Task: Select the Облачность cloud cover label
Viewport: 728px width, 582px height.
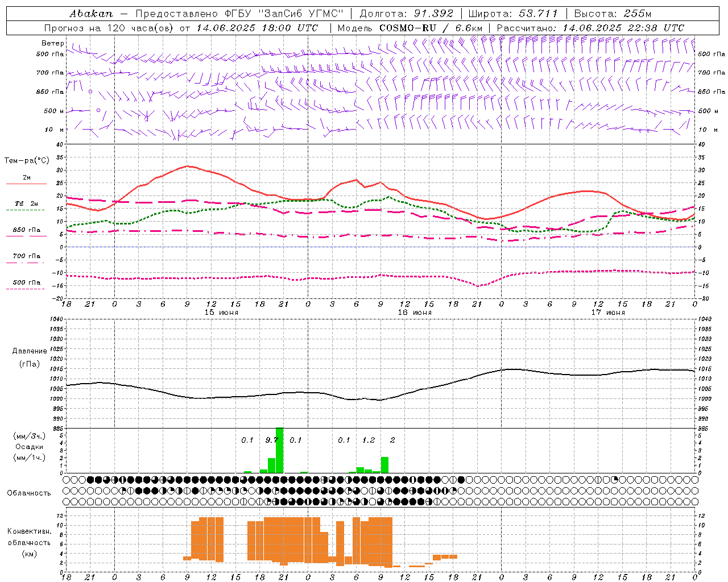Action: 29,493
